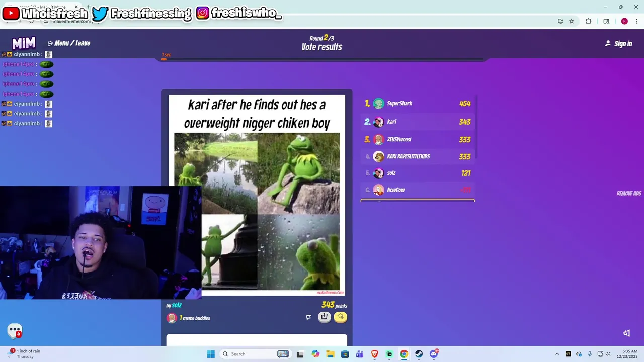The width and height of the screenshot is (644, 362).
Task: Open the browser Extensions puzzle icon
Action: pyautogui.click(x=589, y=21)
